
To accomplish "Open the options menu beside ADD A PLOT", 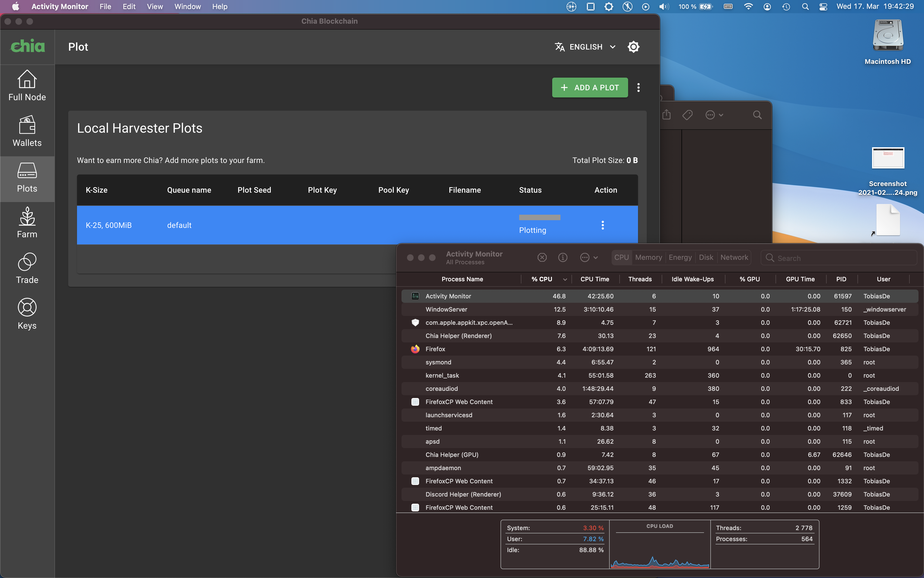I will click(638, 88).
